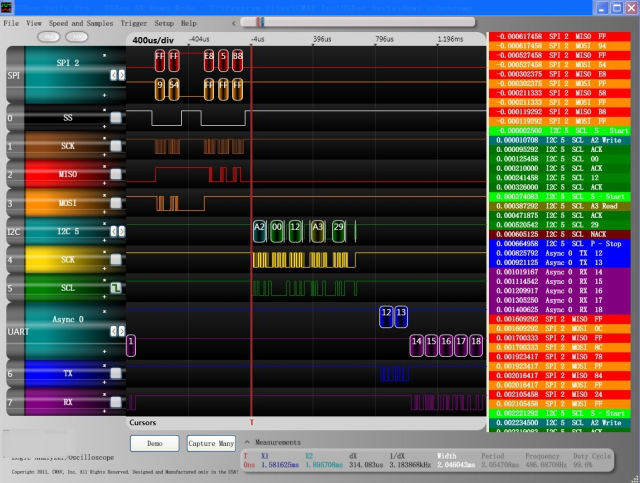Select the 'Async 0 RX 18' list row
Viewport: 640px width, 483px height.
[x=560, y=310]
